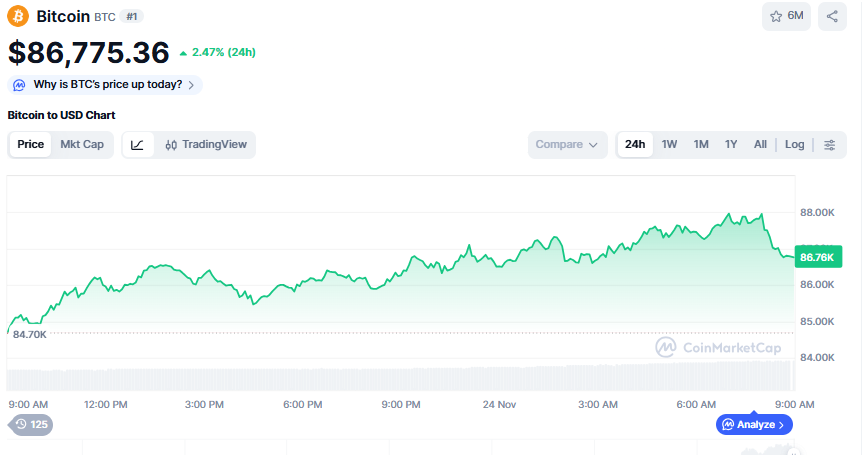Image resolution: width=862 pixels, height=455 pixels.
Task: Click the #1 rank badge
Action: (132, 17)
